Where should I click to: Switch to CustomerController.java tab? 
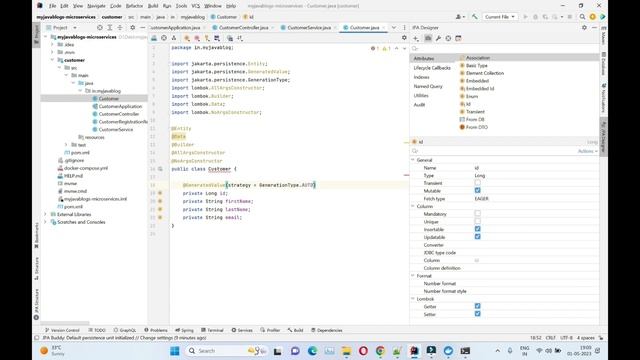point(243,27)
